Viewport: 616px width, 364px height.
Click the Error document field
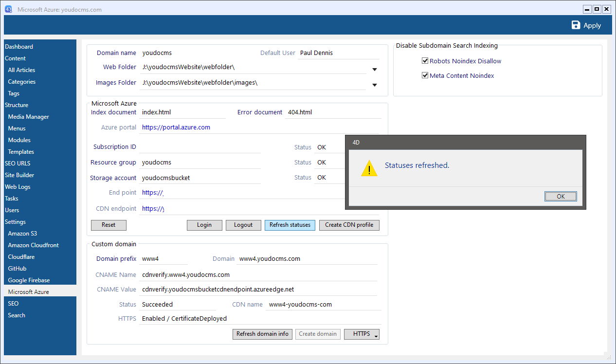coord(333,112)
